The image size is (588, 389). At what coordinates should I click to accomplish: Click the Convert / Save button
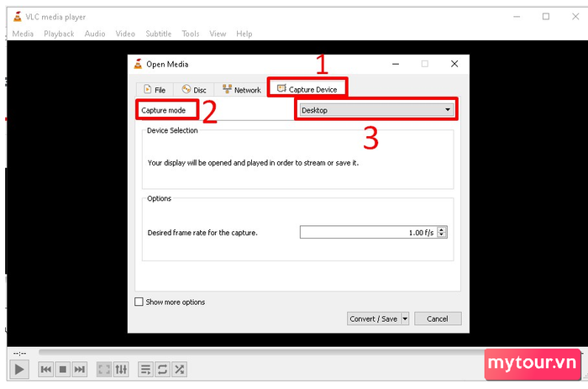(x=374, y=318)
